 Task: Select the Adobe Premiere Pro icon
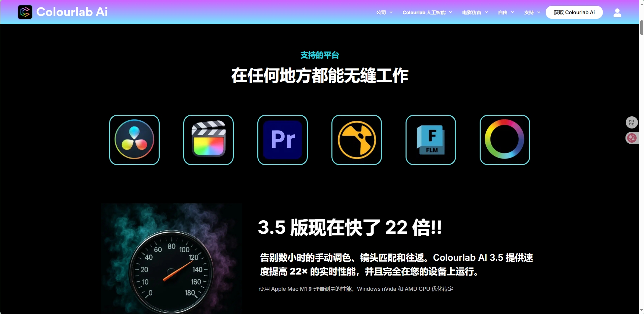(283, 140)
